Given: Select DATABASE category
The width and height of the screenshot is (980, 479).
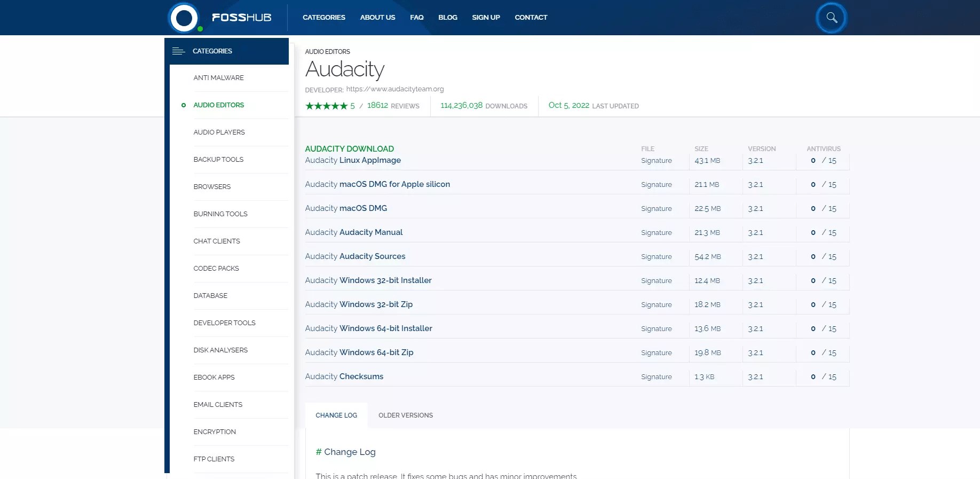Looking at the screenshot, I should tap(210, 295).
